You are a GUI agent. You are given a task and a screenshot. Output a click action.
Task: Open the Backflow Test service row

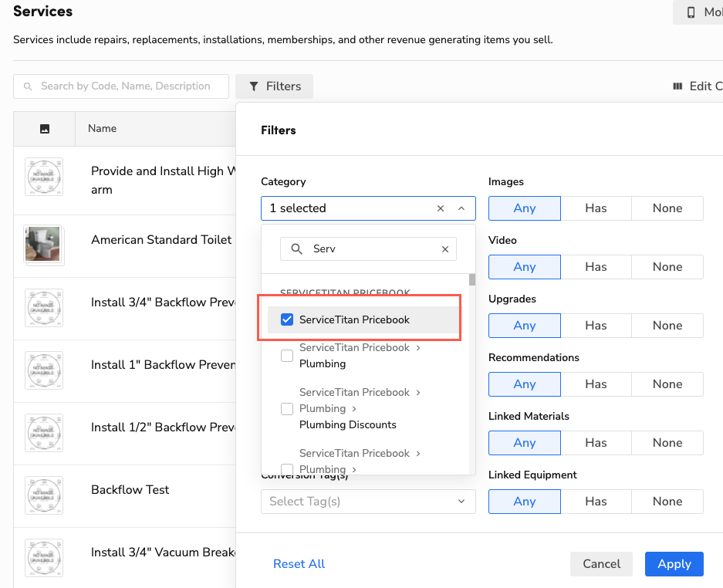click(124, 496)
